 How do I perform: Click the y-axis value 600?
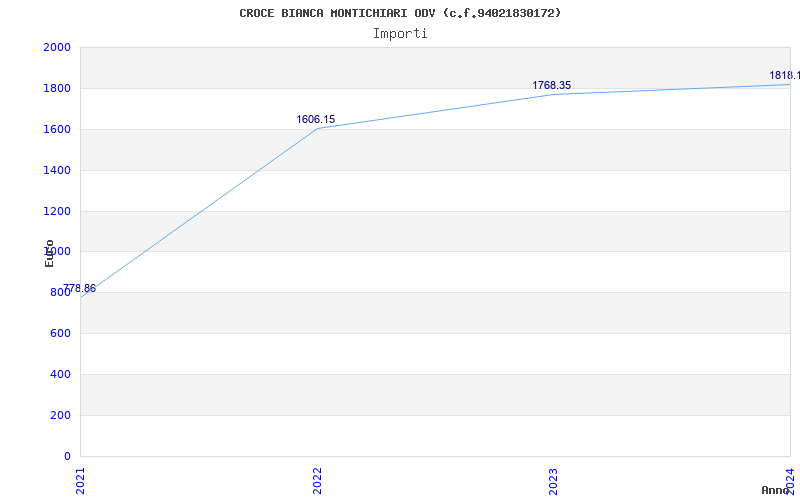click(x=61, y=334)
